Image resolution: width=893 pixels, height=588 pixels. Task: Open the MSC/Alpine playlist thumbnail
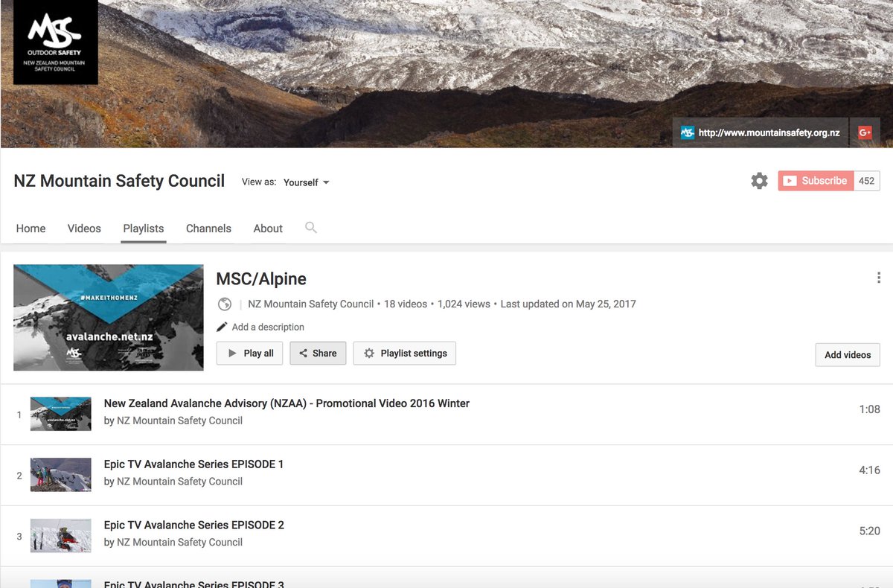click(x=109, y=317)
